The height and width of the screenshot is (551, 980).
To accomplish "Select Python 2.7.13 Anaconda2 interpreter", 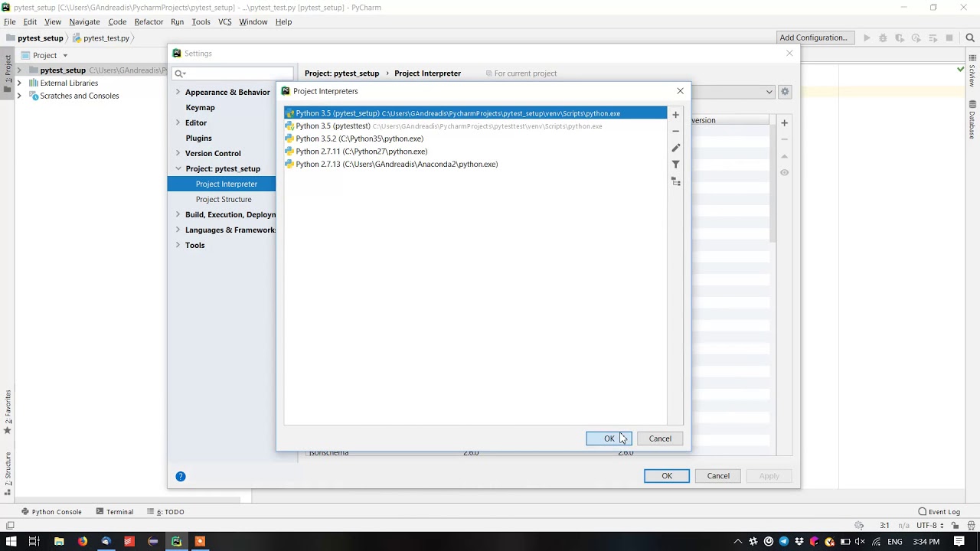I will 475,165.
